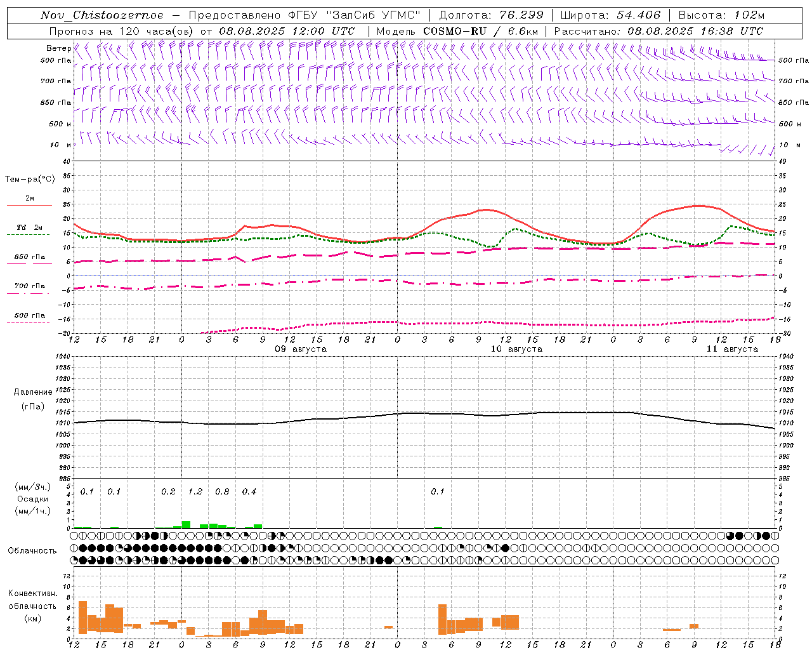Click the "700 гПа" temperature legend label
812x650 pixels.
pyautogui.click(x=30, y=286)
